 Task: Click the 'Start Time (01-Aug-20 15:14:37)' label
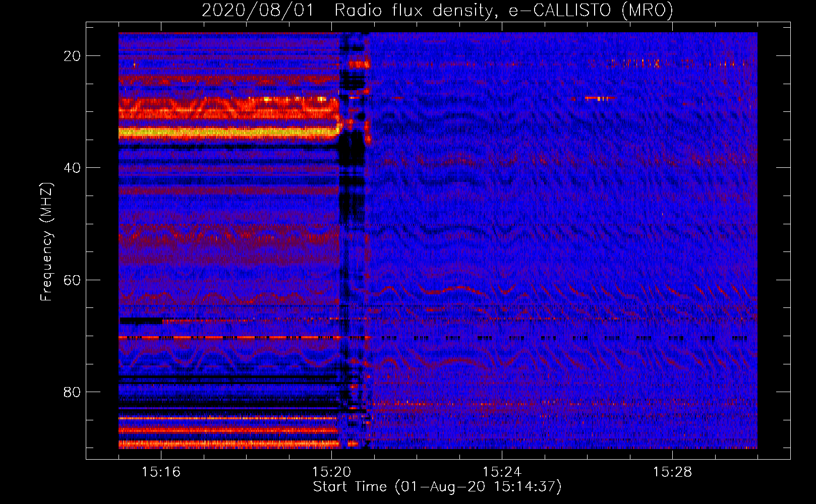tap(437, 487)
